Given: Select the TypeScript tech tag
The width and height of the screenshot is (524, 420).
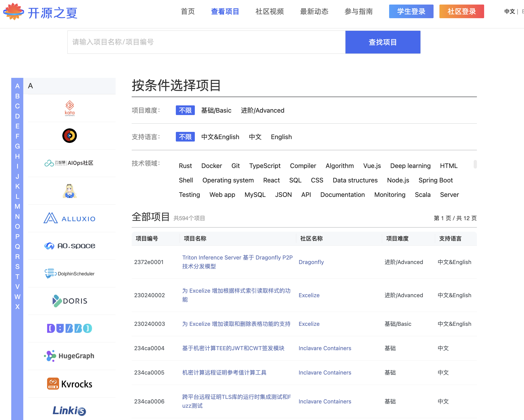Looking at the screenshot, I should [x=265, y=166].
